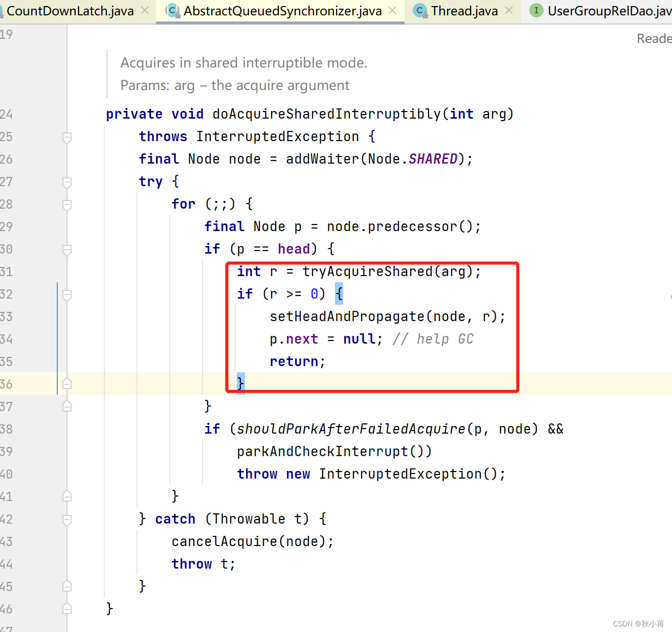Click the fold-end marker closing the method body
The width and height of the screenshot is (672, 632).
67,608
